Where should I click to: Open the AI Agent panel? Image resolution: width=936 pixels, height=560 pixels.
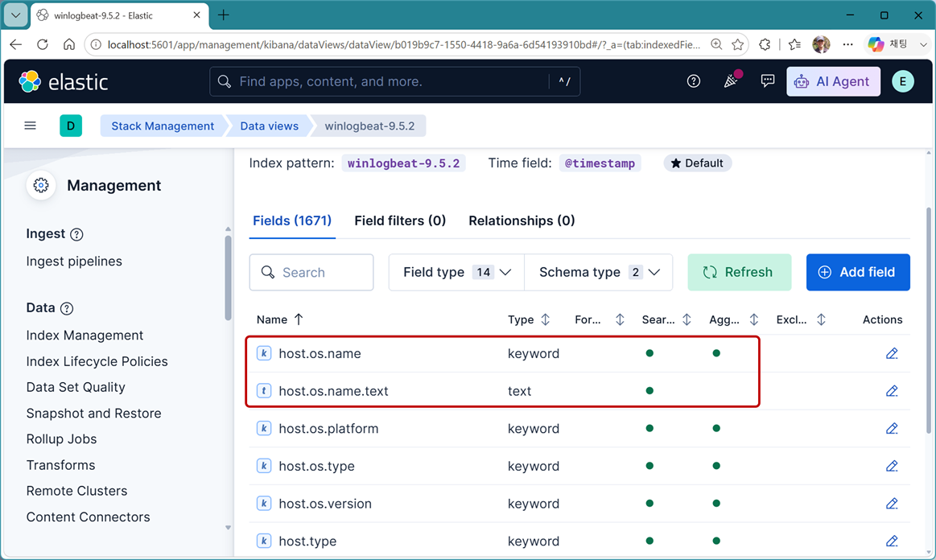pos(833,81)
